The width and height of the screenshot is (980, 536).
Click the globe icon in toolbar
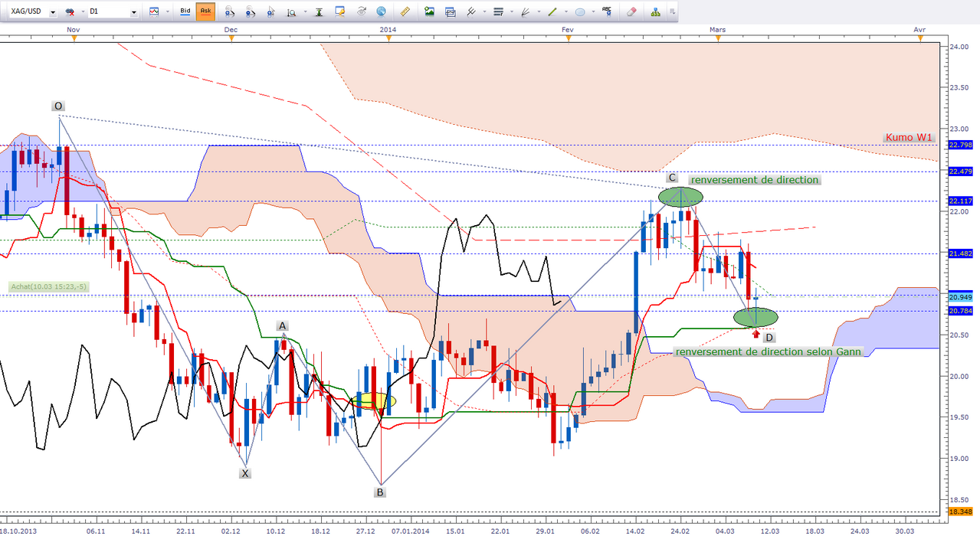(382, 12)
